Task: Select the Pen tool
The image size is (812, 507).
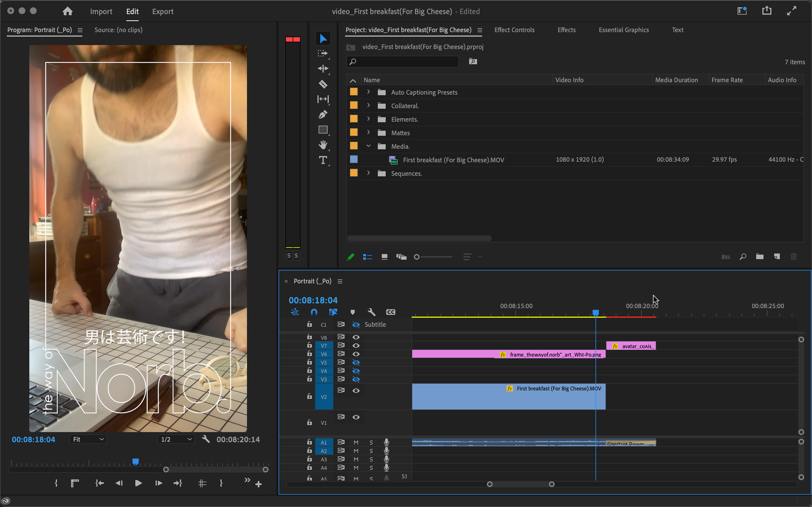Action: point(323,115)
